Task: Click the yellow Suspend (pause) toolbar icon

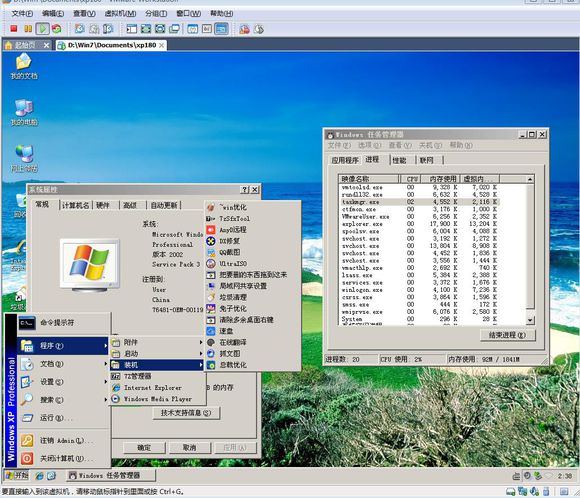Action: pyautogui.click(x=28, y=28)
